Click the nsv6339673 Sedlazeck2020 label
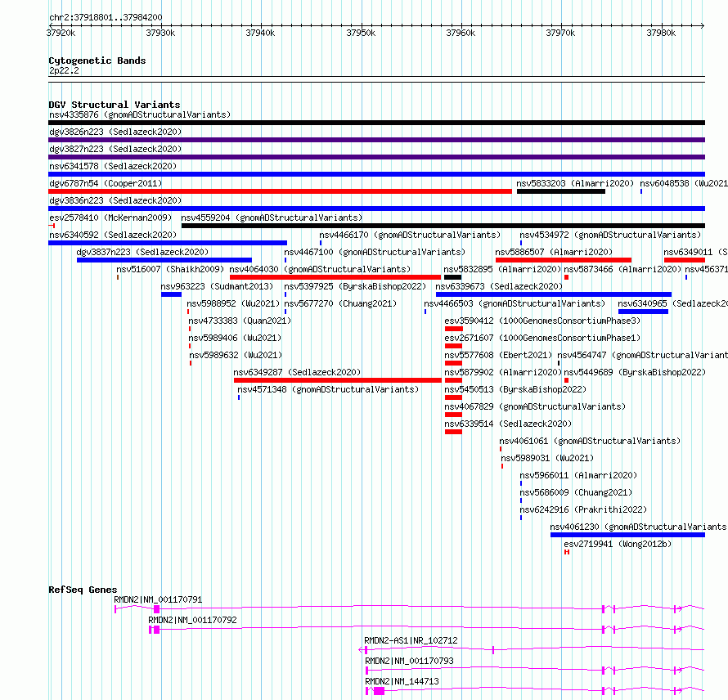728x700 pixels. (499, 286)
